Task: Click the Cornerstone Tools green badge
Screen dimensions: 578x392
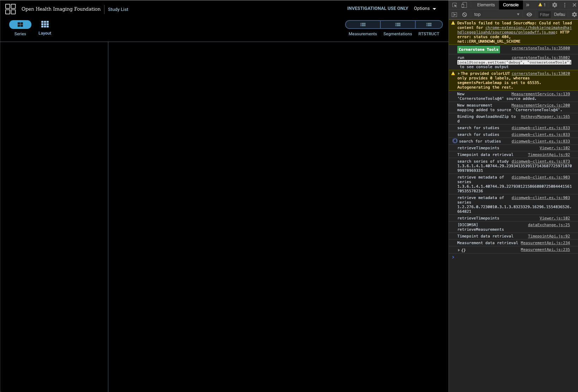Action: pos(478,50)
